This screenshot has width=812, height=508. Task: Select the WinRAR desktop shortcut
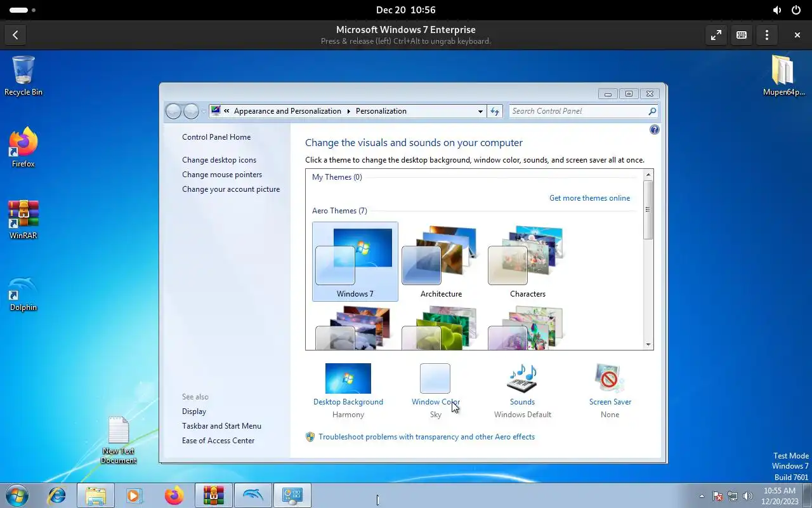click(23, 220)
